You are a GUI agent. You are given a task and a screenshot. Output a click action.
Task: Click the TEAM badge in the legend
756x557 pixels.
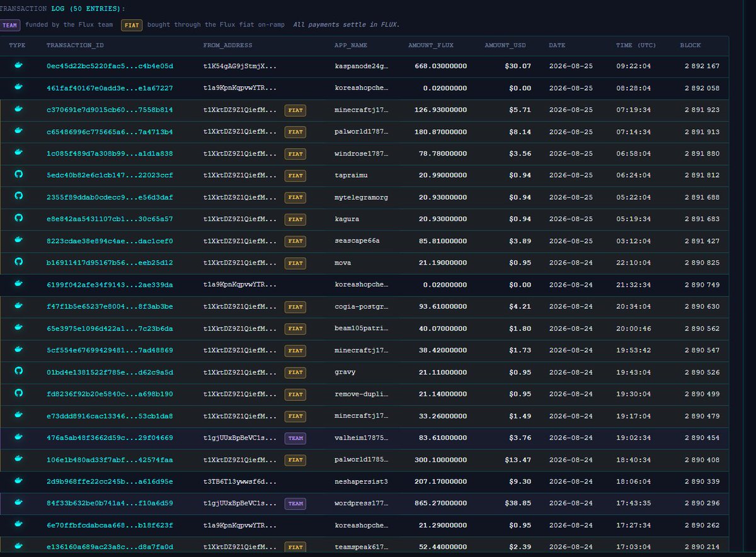10,25
